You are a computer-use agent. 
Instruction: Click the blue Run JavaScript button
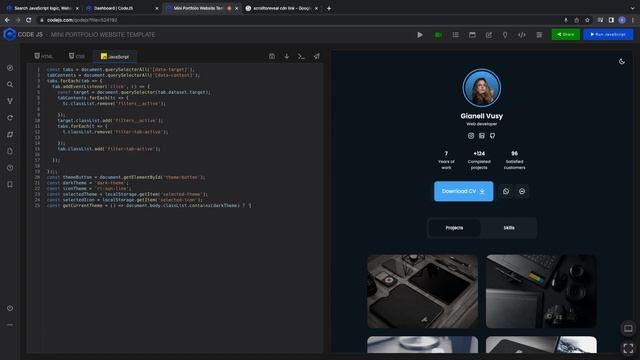pos(608,34)
